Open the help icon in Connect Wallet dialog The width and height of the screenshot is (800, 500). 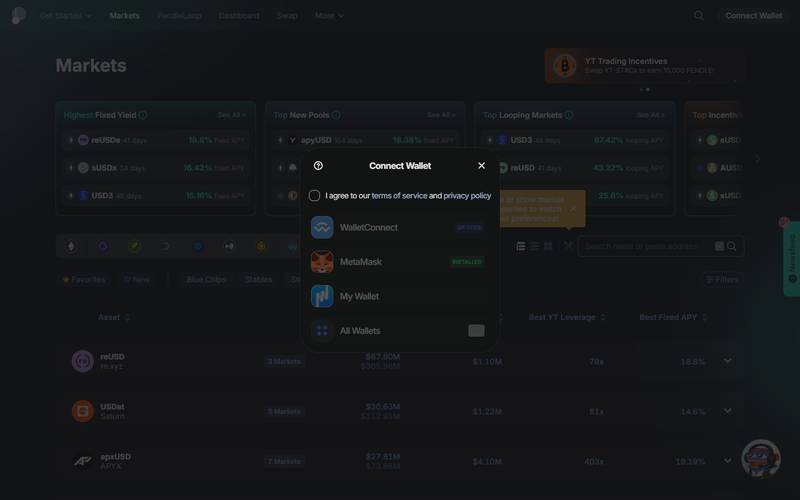tap(318, 166)
